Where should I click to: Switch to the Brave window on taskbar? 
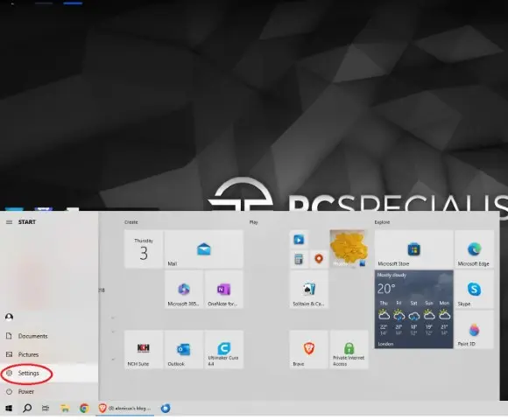coord(124,409)
